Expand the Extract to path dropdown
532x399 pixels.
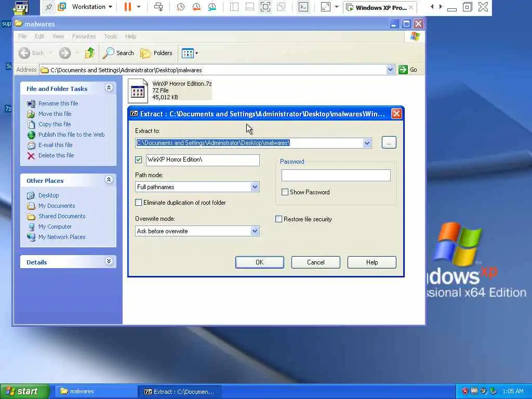tap(367, 143)
